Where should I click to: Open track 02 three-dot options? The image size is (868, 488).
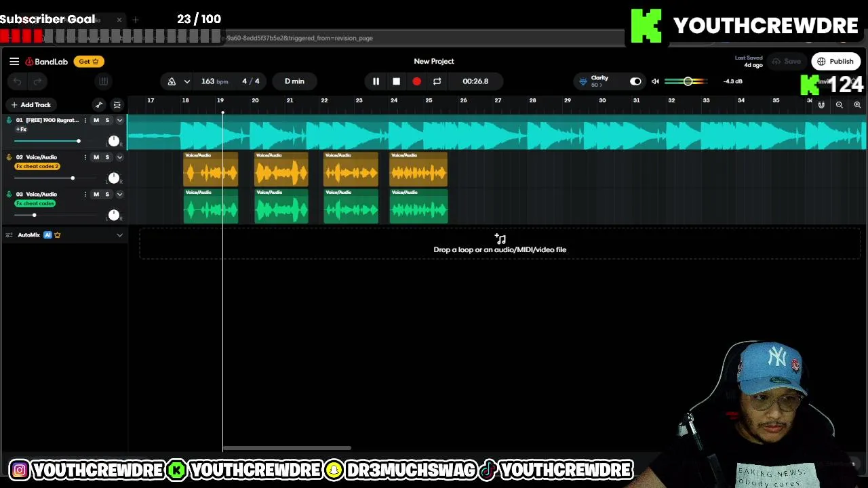[x=85, y=157]
